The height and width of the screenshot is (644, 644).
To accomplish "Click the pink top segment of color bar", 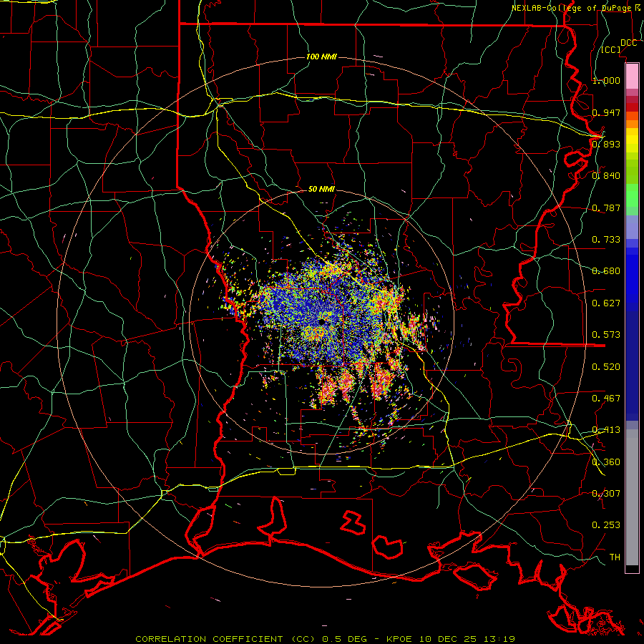I will click(632, 76).
